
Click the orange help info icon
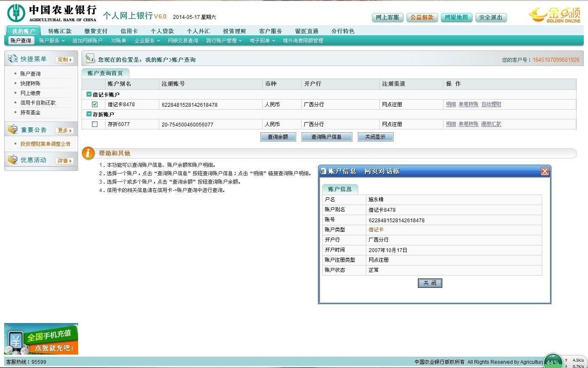pos(88,153)
